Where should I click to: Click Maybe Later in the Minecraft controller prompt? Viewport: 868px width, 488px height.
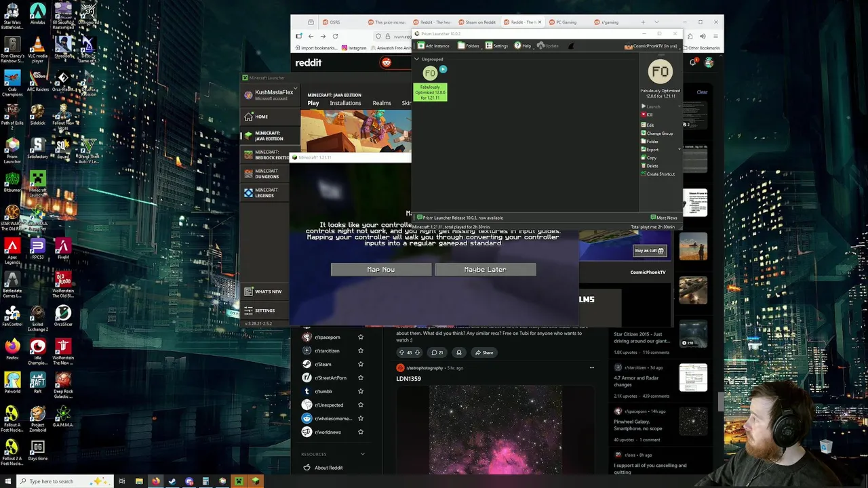tap(486, 270)
